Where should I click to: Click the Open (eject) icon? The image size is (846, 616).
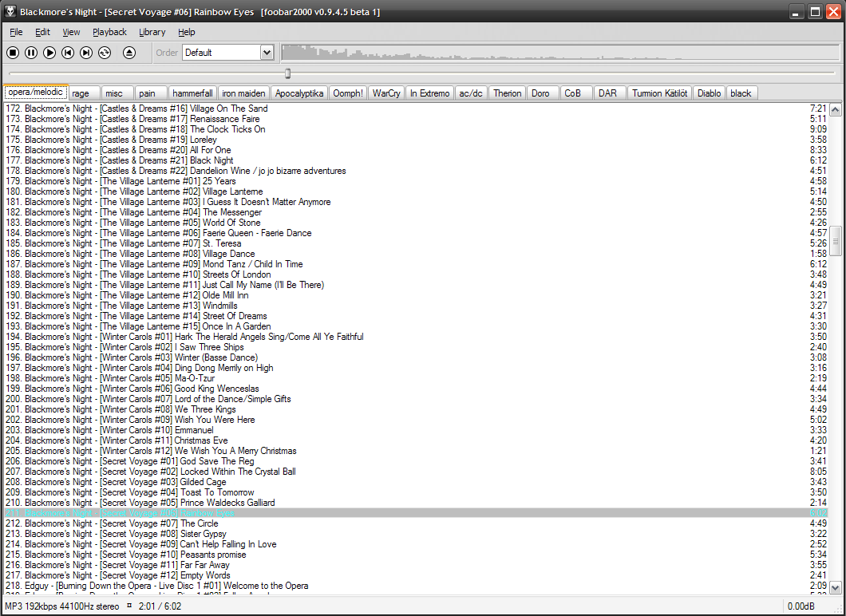129,53
